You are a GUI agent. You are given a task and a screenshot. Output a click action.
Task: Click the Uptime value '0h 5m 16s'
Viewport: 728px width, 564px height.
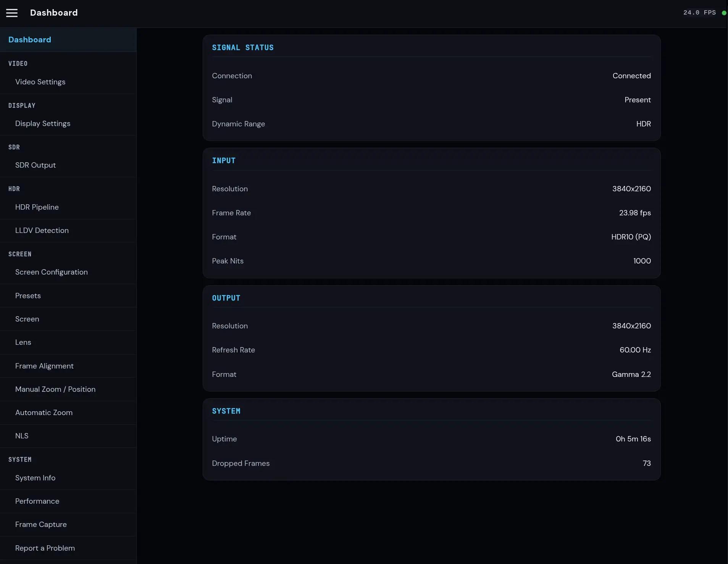pos(633,439)
